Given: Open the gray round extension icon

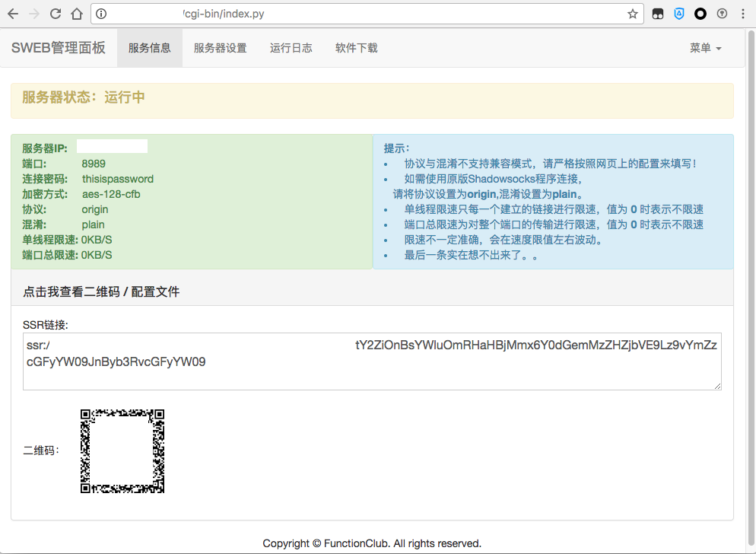Looking at the screenshot, I should coord(722,14).
